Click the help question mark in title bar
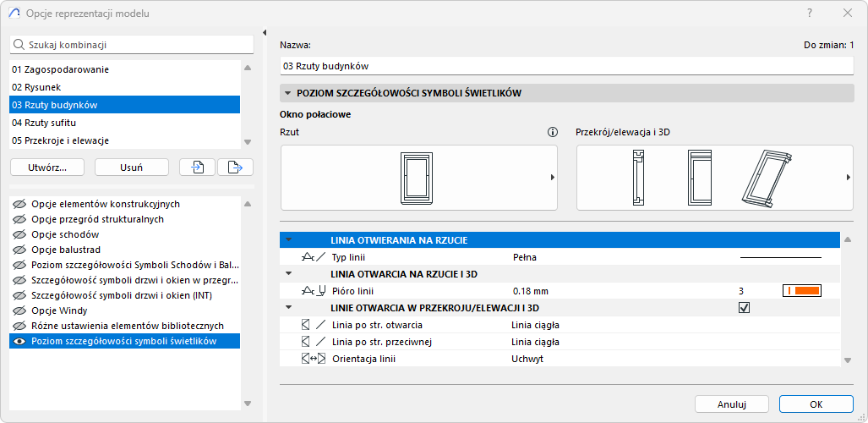 (810, 13)
